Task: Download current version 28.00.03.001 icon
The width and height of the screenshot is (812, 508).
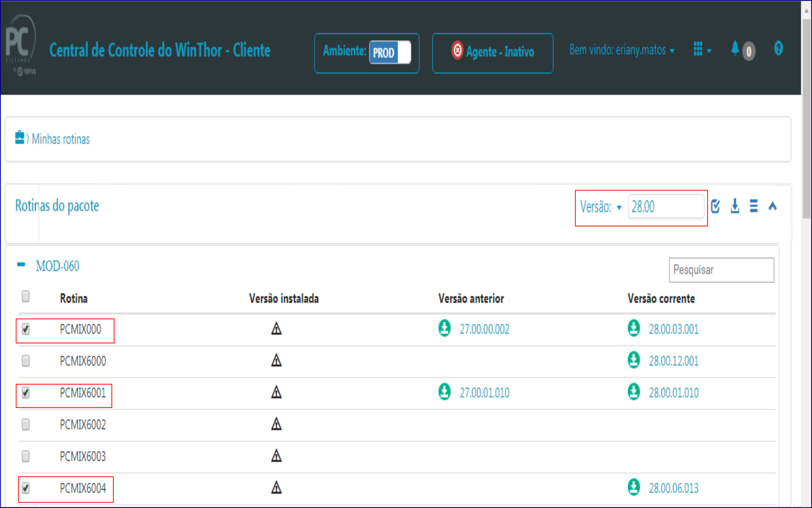Action: coord(634,328)
